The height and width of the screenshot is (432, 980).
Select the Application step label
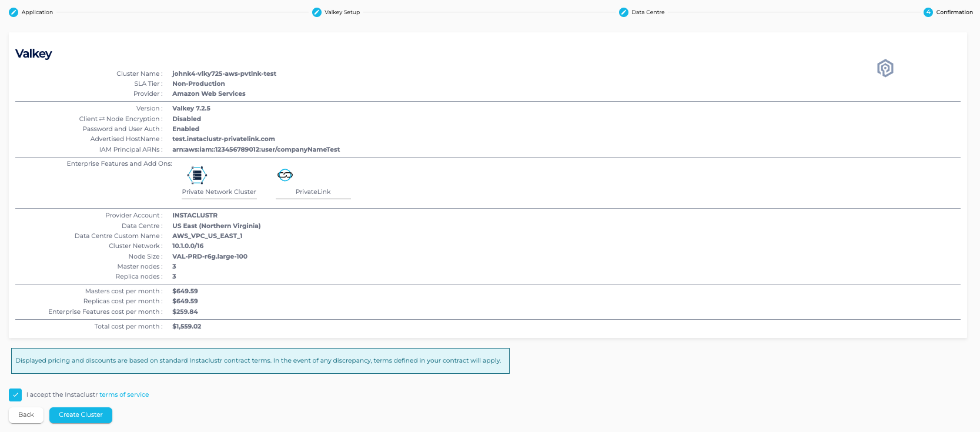click(37, 12)
